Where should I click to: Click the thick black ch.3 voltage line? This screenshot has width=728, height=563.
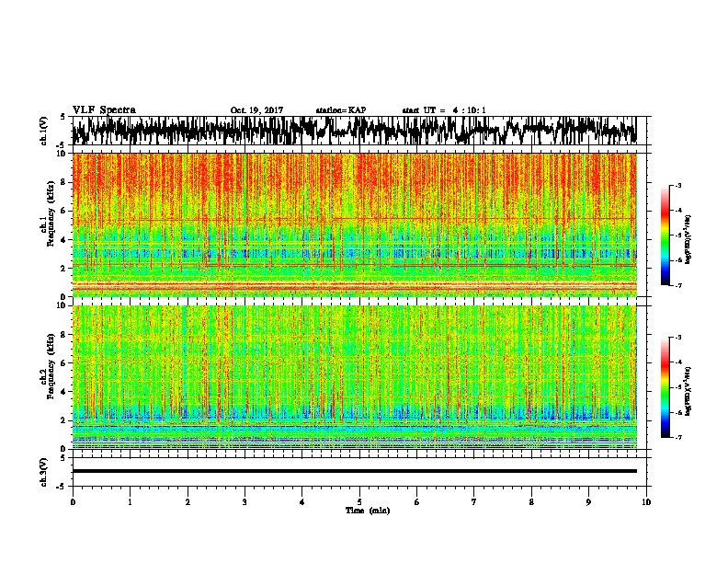(354, 471)
